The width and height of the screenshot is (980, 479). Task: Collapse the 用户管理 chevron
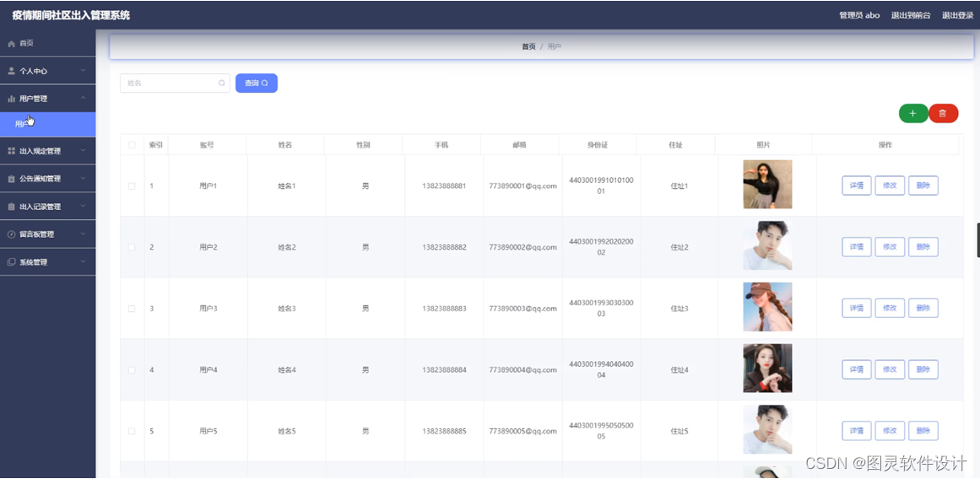[83, 98]
